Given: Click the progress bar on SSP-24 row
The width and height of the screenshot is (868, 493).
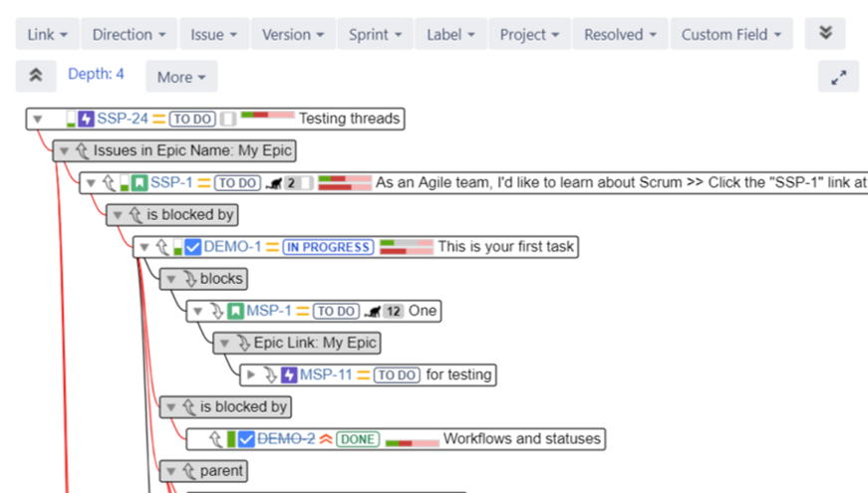Looking at the screenshot, I should coord(267,119).
